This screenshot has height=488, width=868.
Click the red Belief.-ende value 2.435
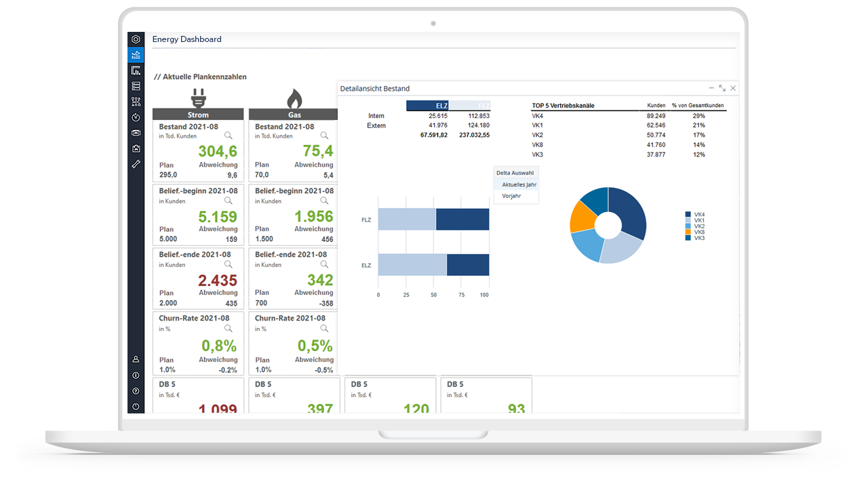coord(218,281)
